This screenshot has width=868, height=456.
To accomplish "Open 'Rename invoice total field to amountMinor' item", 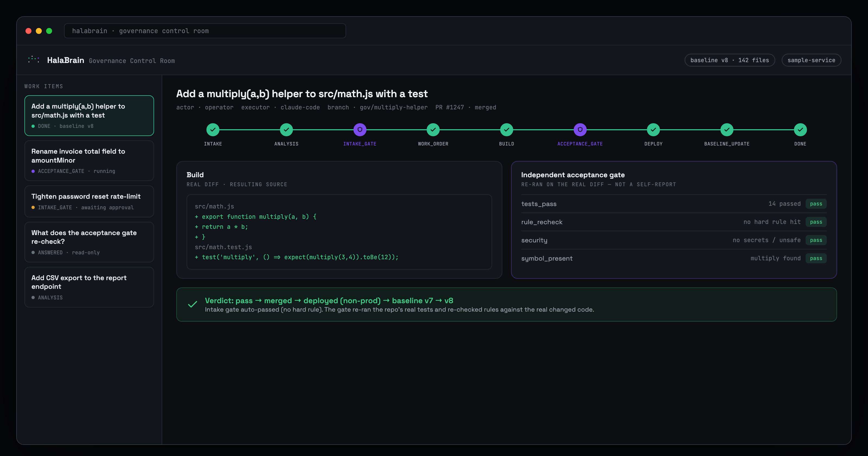I will (89, 160).
